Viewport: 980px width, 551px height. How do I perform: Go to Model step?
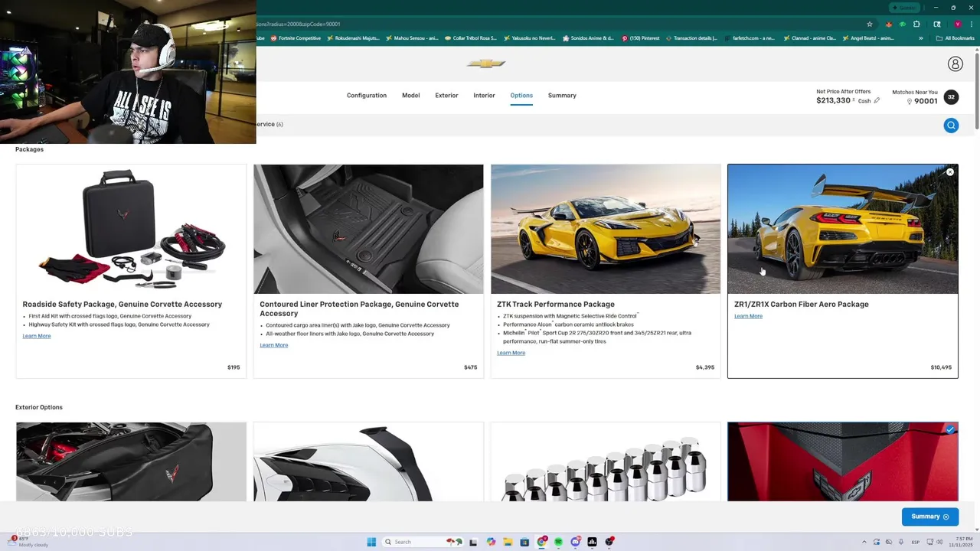click(411, 96)
